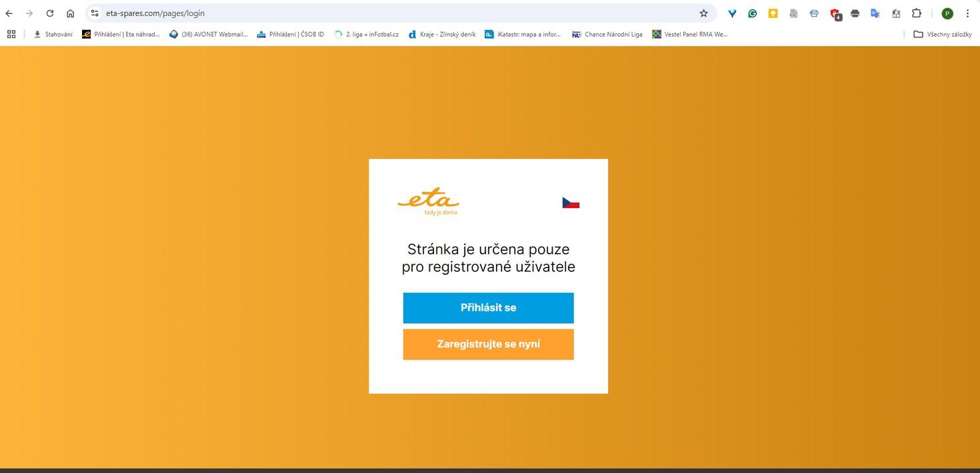
Task: Open the AVONET Webmail bookmark
Action: point(208,34)
